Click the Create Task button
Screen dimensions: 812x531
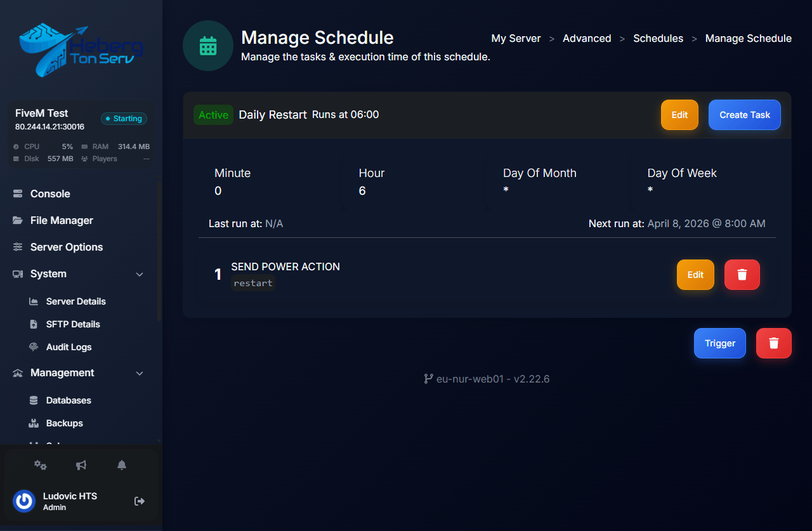[x=745, y=115]
